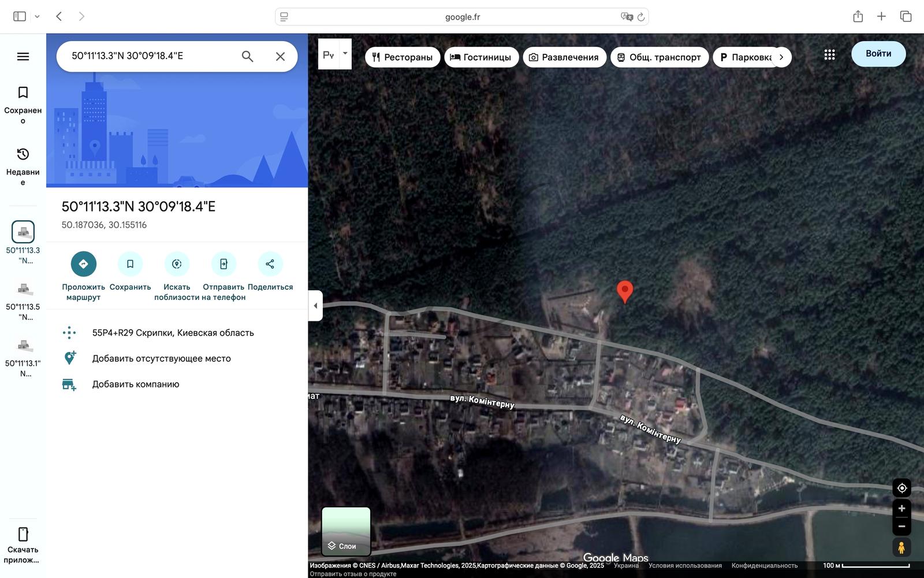Select the Hotels category chip
The width and height of the screenshot is (924, 578).
[480, 57]
